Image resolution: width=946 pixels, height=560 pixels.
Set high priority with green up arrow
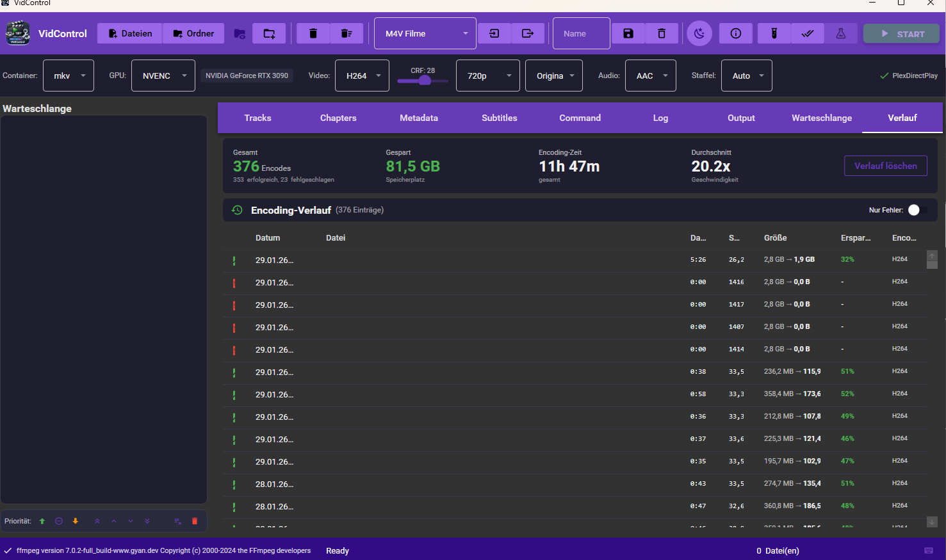coord(42,521)
